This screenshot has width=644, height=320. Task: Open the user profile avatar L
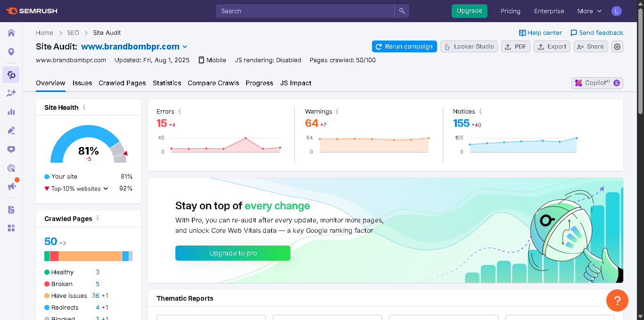[x=617, y=11]
